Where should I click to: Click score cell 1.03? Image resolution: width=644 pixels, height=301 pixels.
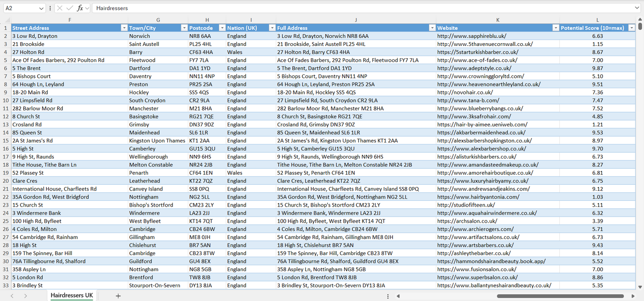[x=598, y=197]
